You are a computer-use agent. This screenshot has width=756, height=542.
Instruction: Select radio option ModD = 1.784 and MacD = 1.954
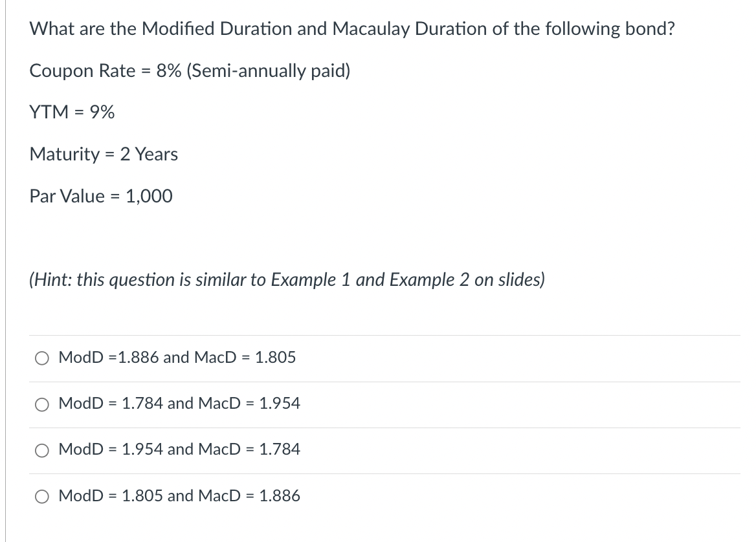pyautogui.click(x=42, y=404)
